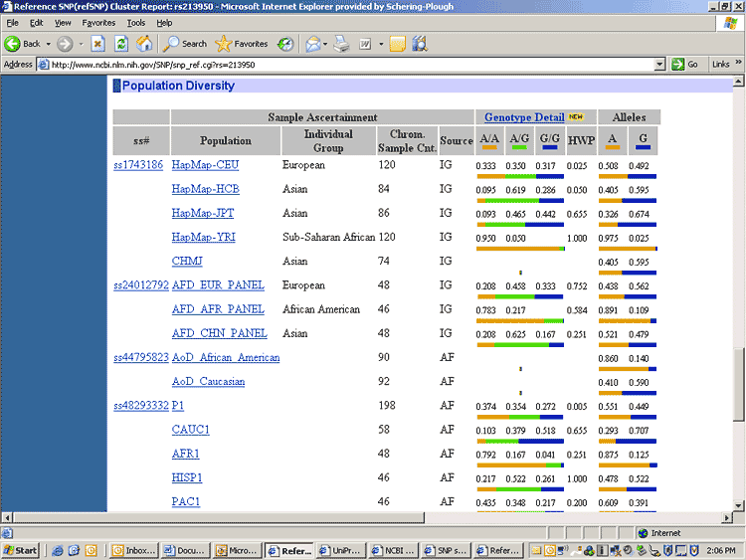This screenshot has width=746, height=560.
Task: Open the Favorites star button
Action: 242,44
